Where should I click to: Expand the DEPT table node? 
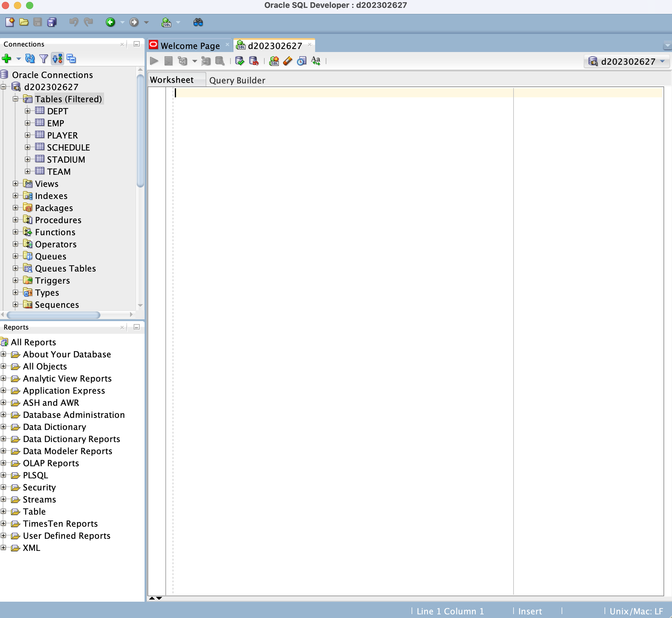pyautogui.click(x=28, y=111)
